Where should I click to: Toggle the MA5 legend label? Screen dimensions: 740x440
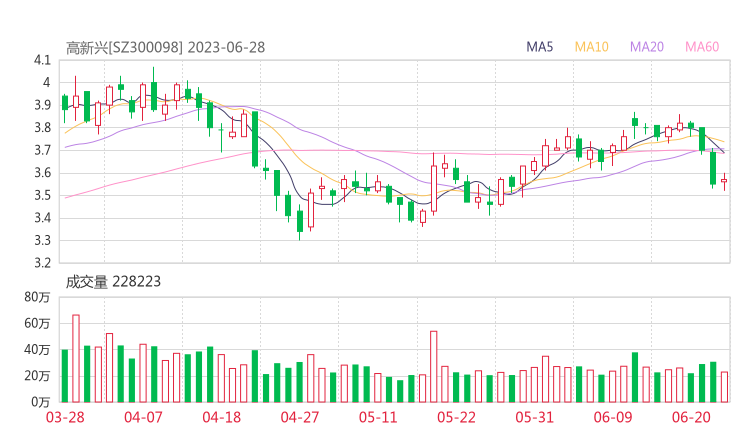[540, 47]
